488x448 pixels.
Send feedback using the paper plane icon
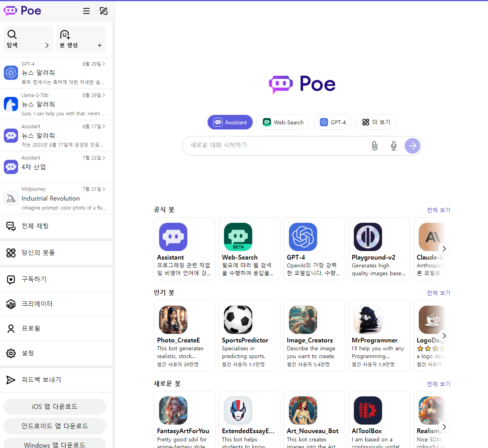point(11,379)
